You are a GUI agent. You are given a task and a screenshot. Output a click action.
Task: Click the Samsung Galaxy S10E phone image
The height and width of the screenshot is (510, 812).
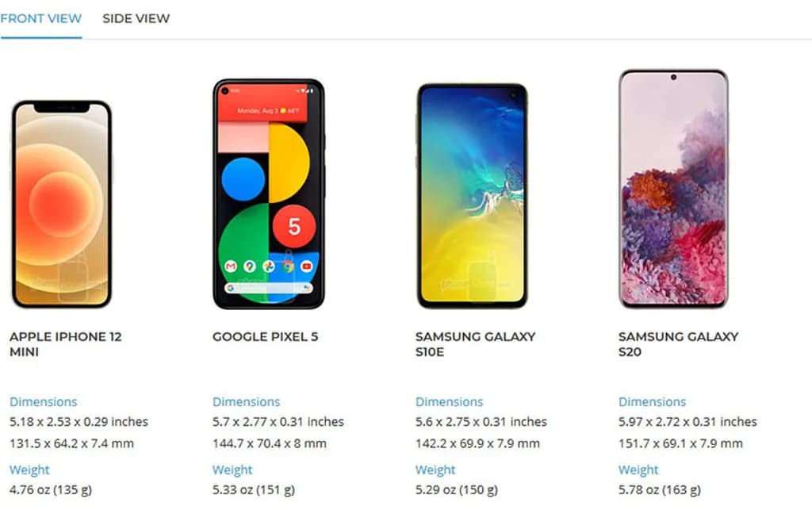click(472, 195)
